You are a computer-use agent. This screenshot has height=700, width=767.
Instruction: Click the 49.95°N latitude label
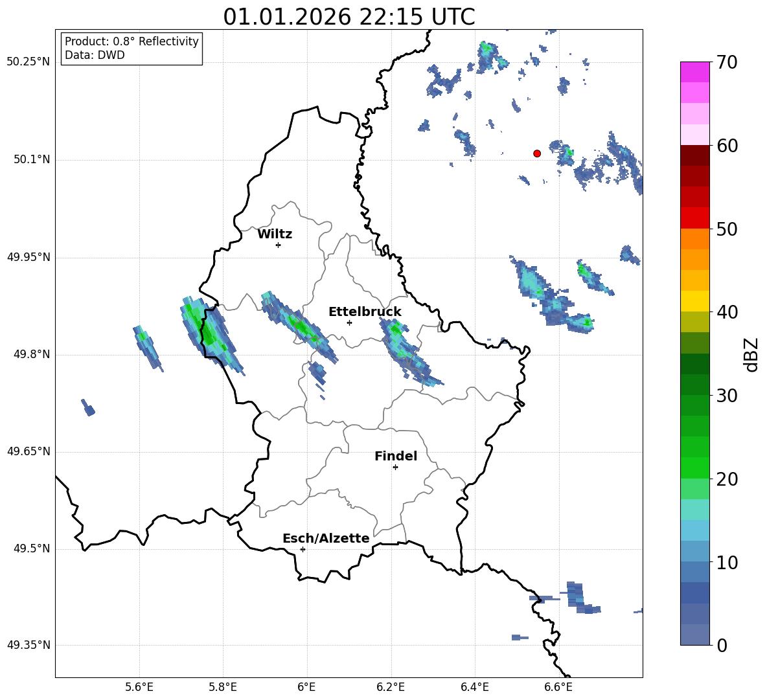(x=28, y=257)
